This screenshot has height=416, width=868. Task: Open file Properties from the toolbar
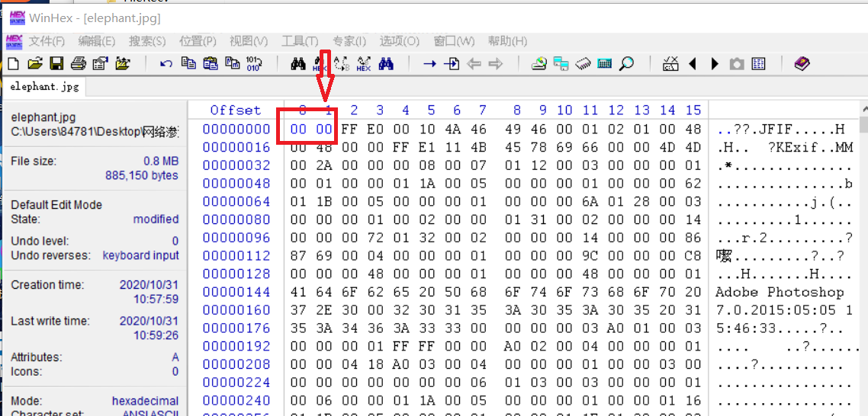click(x=100, y=63)
